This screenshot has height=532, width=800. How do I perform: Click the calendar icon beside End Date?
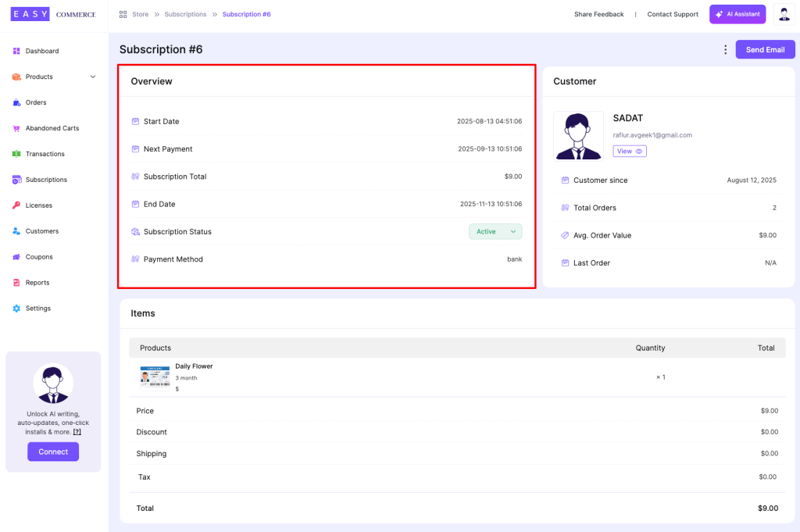135,204
